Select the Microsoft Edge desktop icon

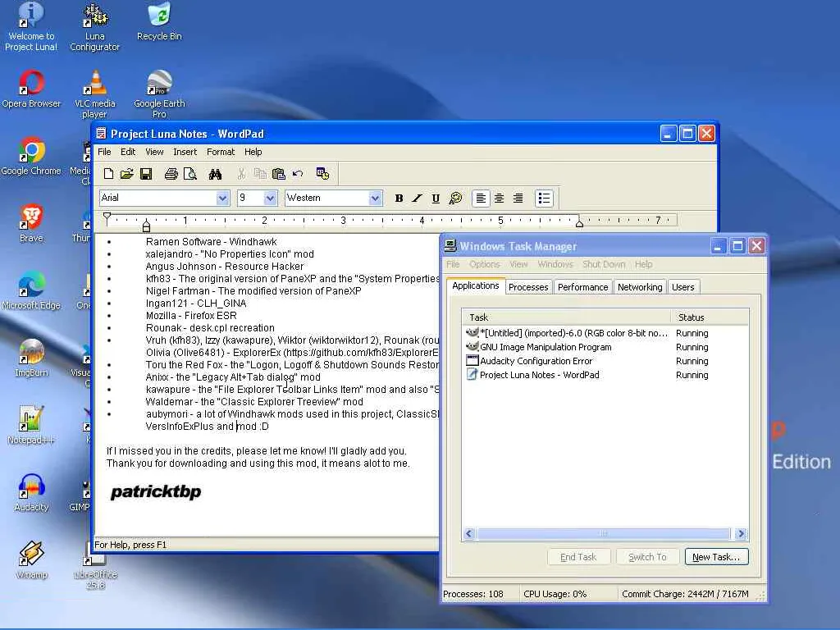(31, 291)
